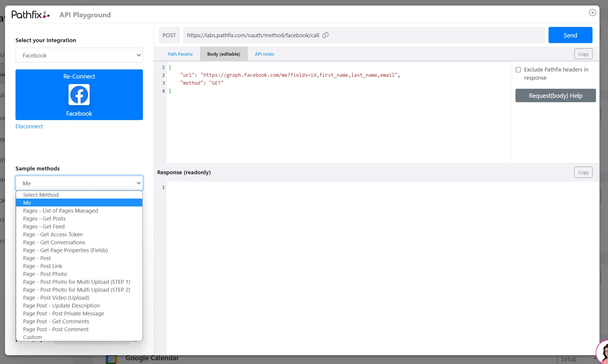Switch to the Path Params tab
This screenshot has width=608, height=364.
[x=180, y=54]
